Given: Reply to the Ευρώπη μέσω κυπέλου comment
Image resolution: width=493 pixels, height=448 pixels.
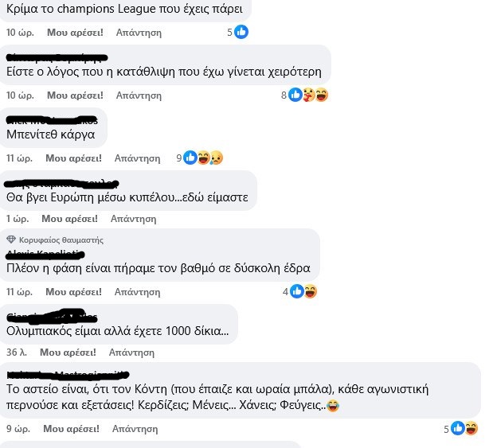Looking at the screenshot, I should pyautogui.click(x=133, y=219).
